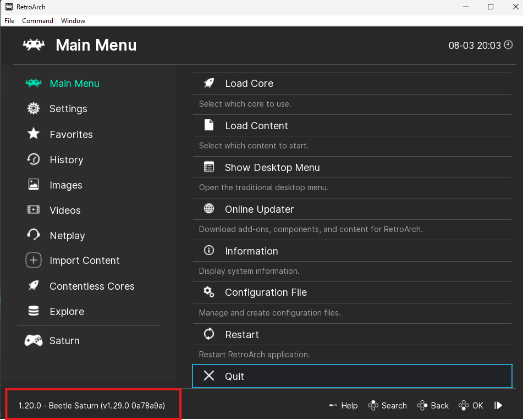Open Show Desktop Menu entry
The height and width of the screenshot is (420, 523).
(x=352, y=167)
